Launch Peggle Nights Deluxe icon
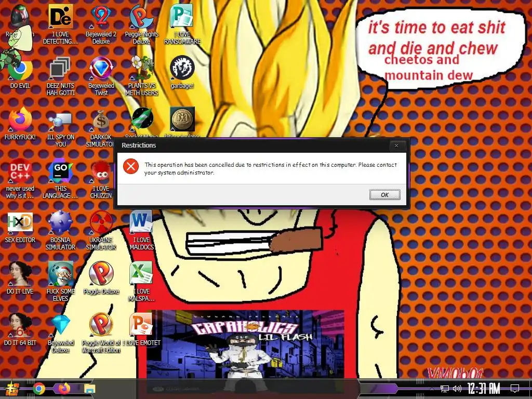This screenshot has width=532, height=399. pos(141,24)
